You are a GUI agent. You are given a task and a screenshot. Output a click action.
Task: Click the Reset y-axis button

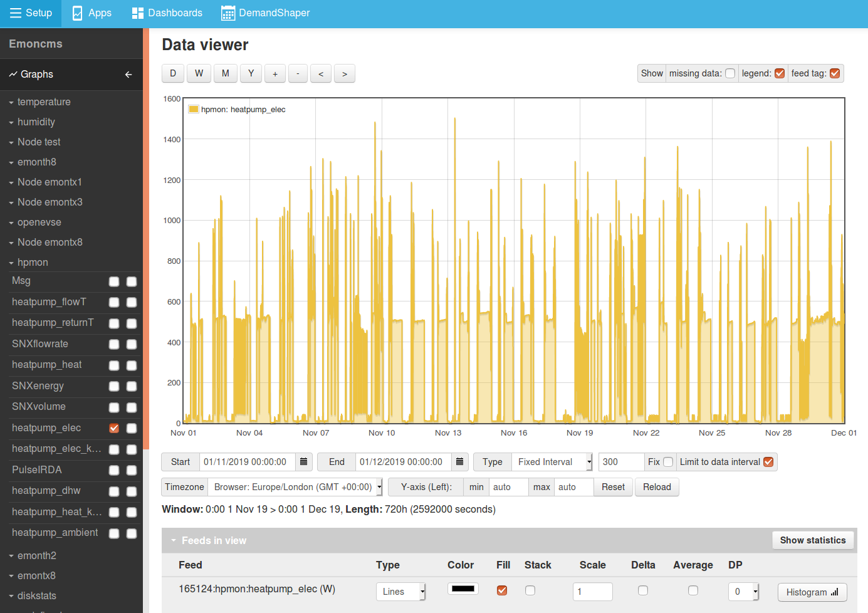pyautogui.click(x=613, y=487)
